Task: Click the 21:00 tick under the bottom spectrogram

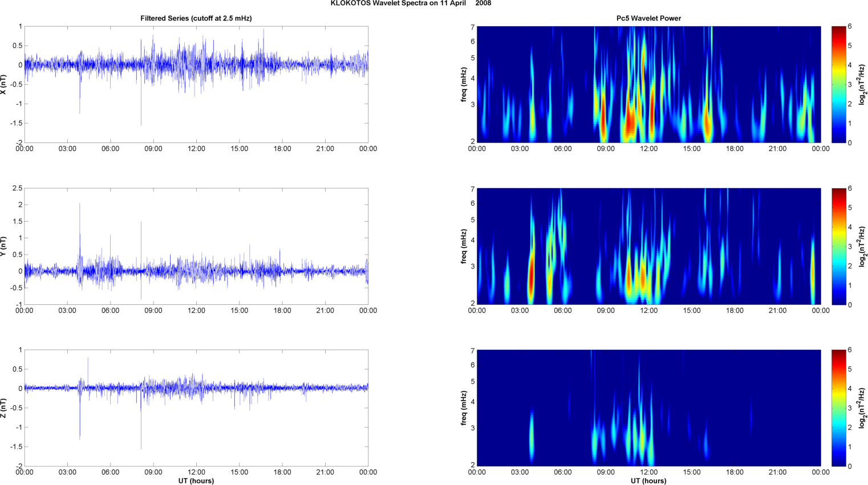Action: coord(778,472)
